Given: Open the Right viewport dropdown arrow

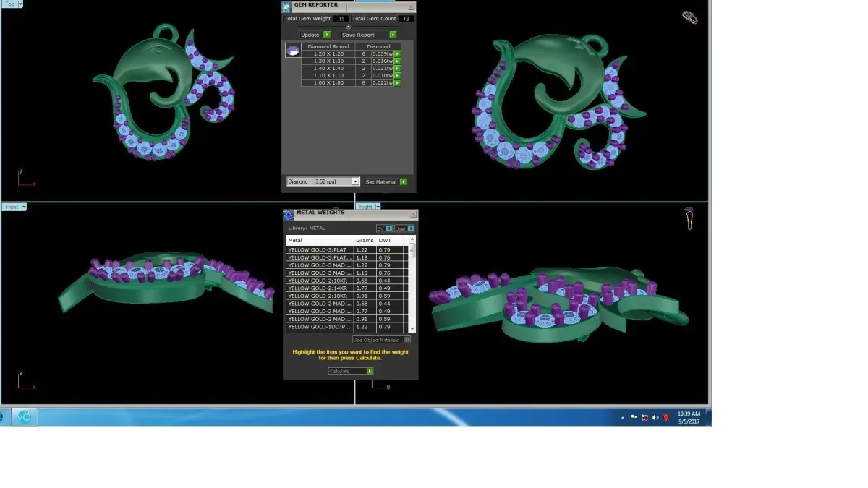Looking at the screenshot, I should pos(378,207).
